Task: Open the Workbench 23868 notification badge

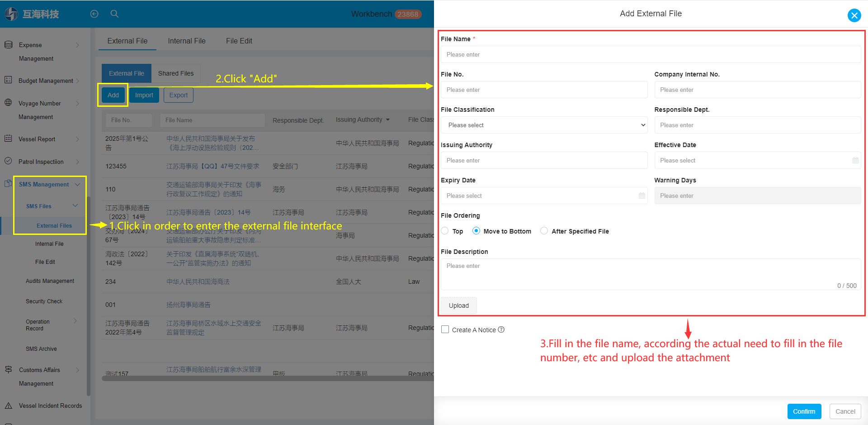Action: pos(408,14)
